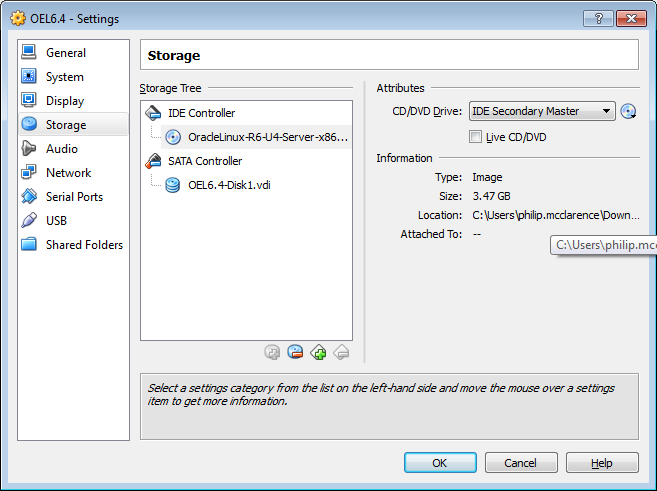
Task: Select SATA Controller in the Storage Tree
Action: 205,161
